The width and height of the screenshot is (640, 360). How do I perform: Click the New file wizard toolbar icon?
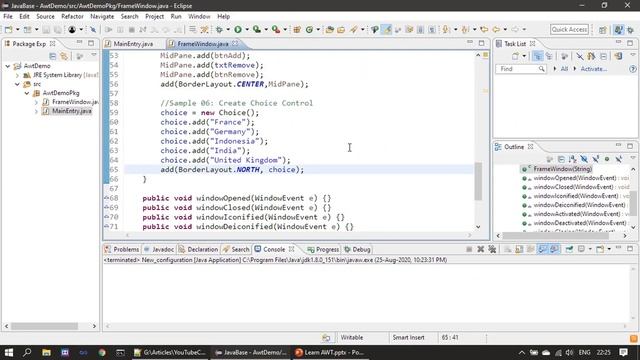pos(8,29)
